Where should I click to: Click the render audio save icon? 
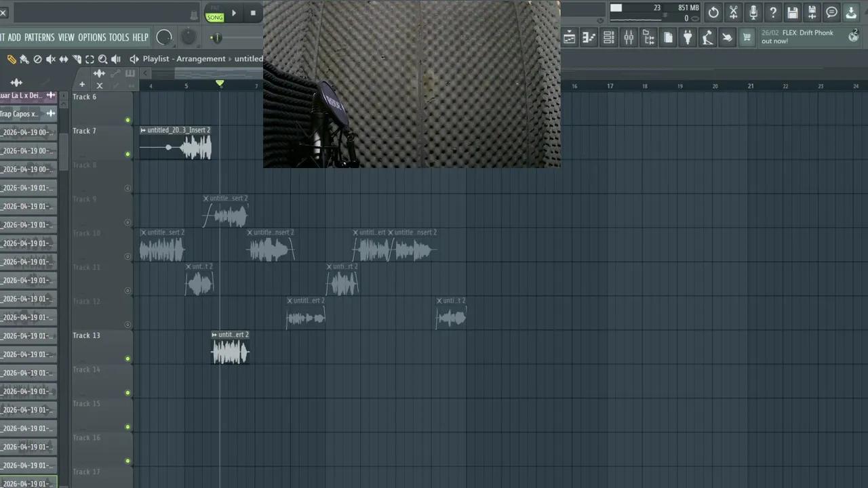coord(812,12)
